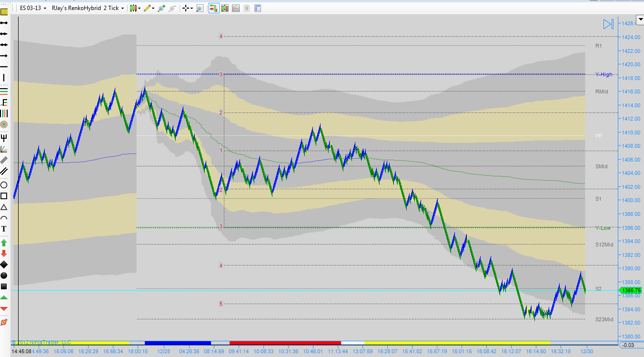644x357 pixels.
Task: Click the 14:45:08 time label
Action: (21, 351)
